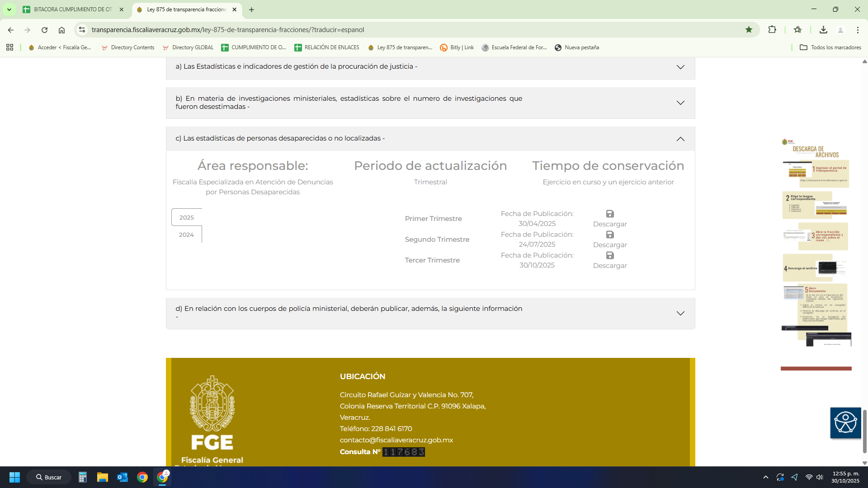Download Primer Trimestre file via save icon
This screenshot has height=488, width=868.
coord(610,214)
